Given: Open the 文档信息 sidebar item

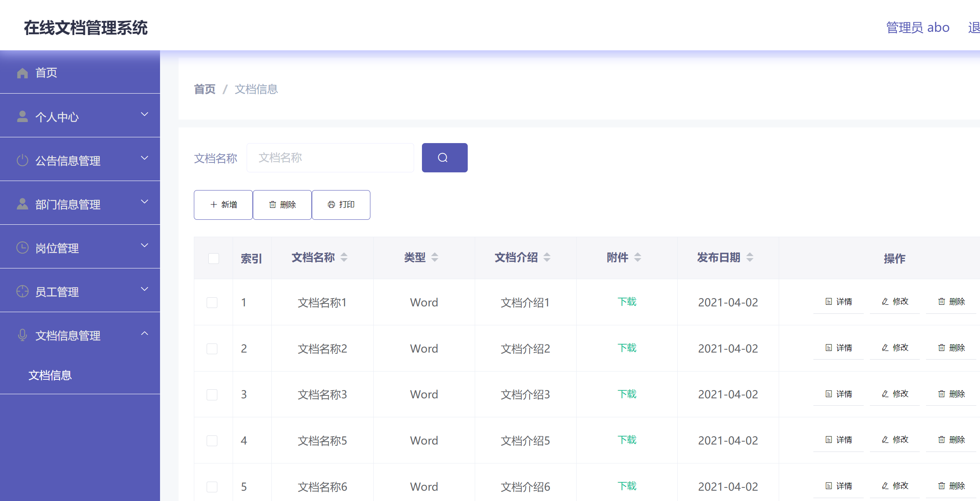Looking at the screenshot, I should 50,375.
